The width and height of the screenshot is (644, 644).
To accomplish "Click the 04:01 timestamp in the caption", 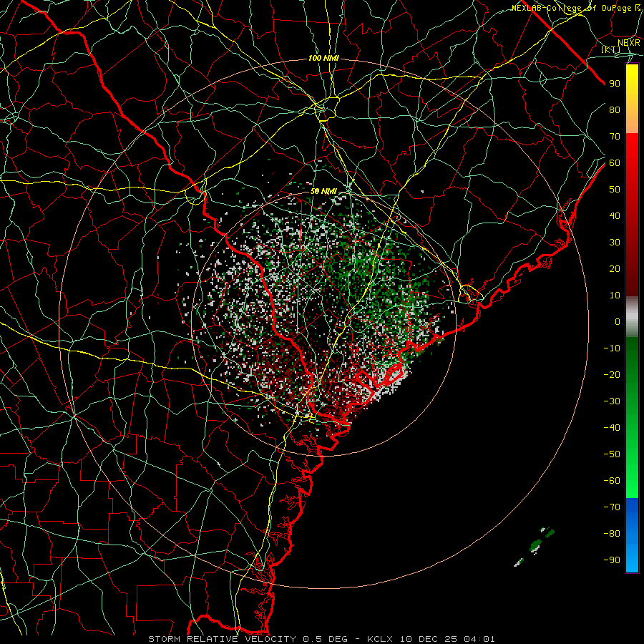I will click(479, 639).
